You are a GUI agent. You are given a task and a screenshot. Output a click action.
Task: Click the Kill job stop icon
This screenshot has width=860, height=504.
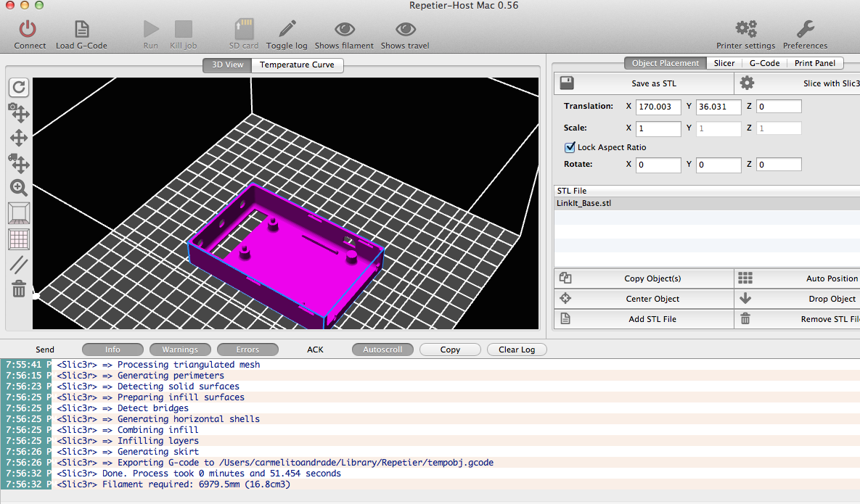point(183,29)
